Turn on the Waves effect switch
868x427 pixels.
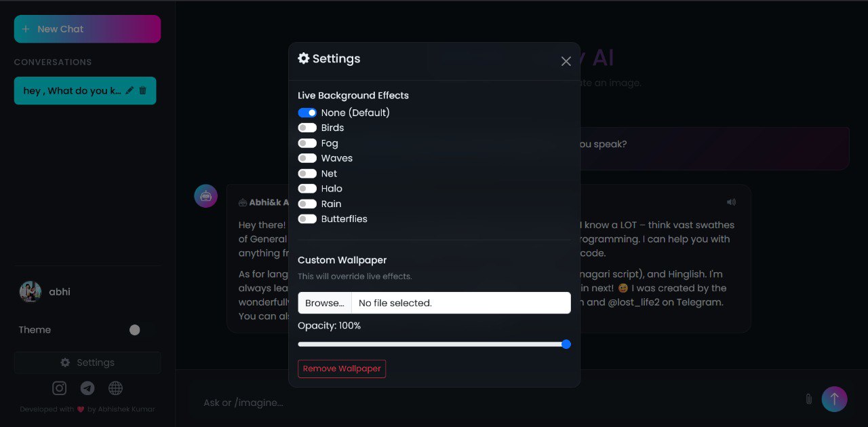pyautogui.click(x=307, y=158)
